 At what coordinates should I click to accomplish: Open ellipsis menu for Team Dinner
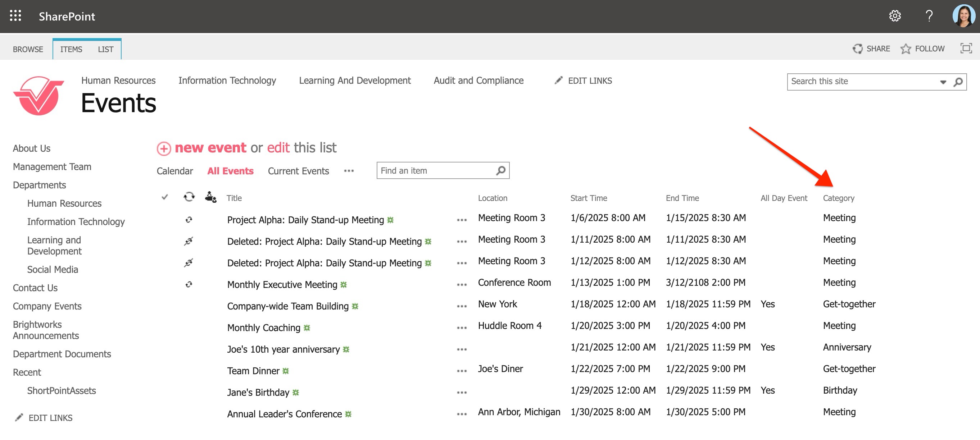point(462,371)
